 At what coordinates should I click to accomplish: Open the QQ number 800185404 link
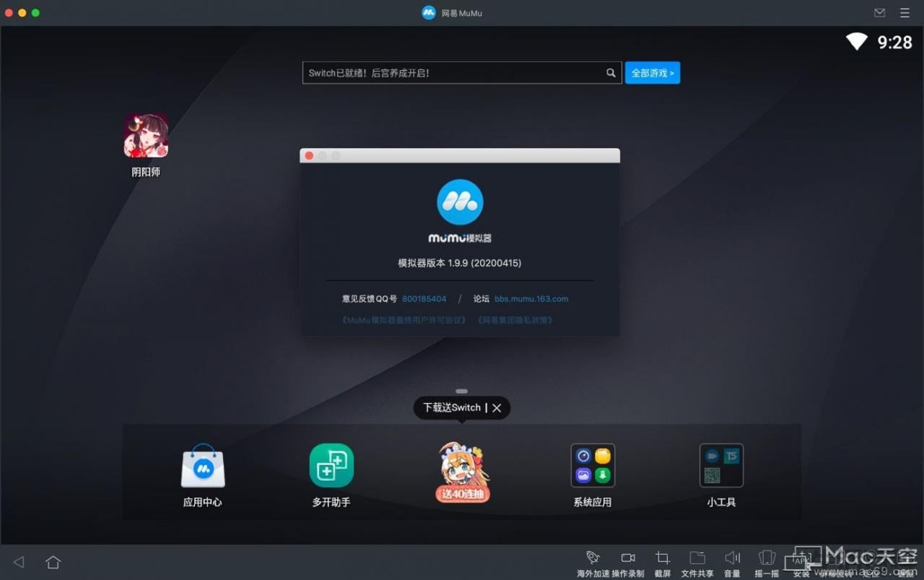point(424,299)
